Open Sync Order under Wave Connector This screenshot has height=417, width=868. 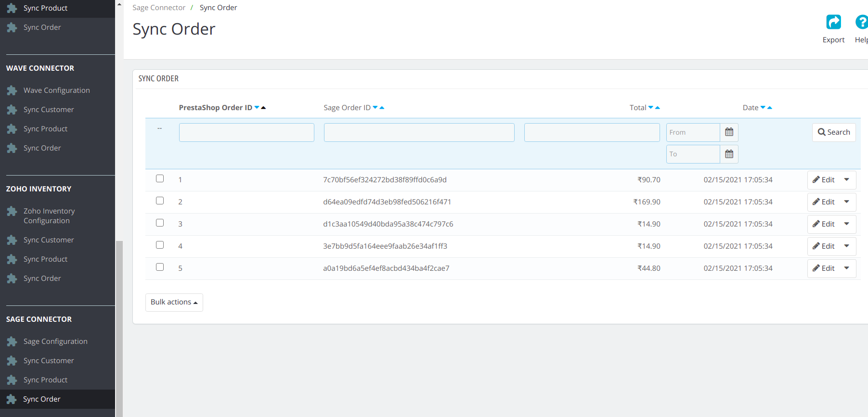[x=42, y=148]
